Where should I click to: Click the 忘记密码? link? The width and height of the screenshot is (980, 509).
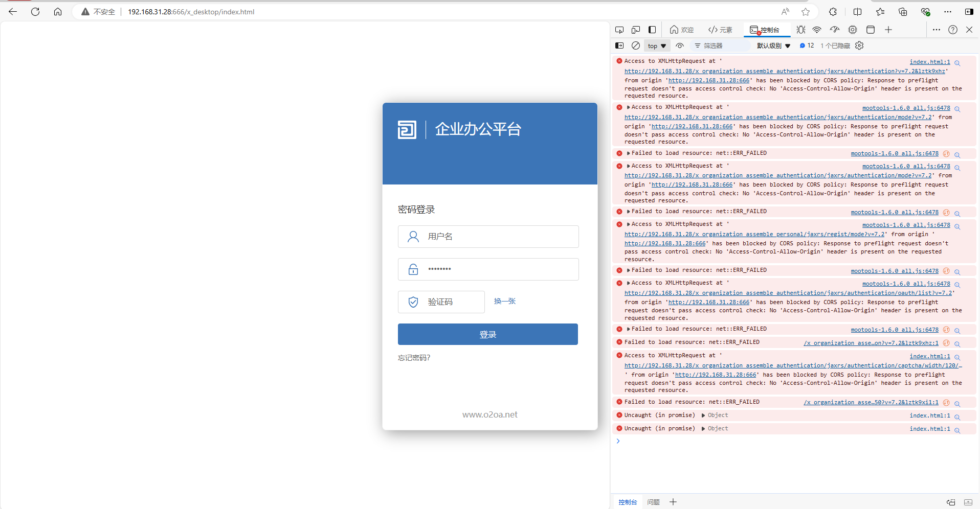pyautogui.click(x=414, y=358)
